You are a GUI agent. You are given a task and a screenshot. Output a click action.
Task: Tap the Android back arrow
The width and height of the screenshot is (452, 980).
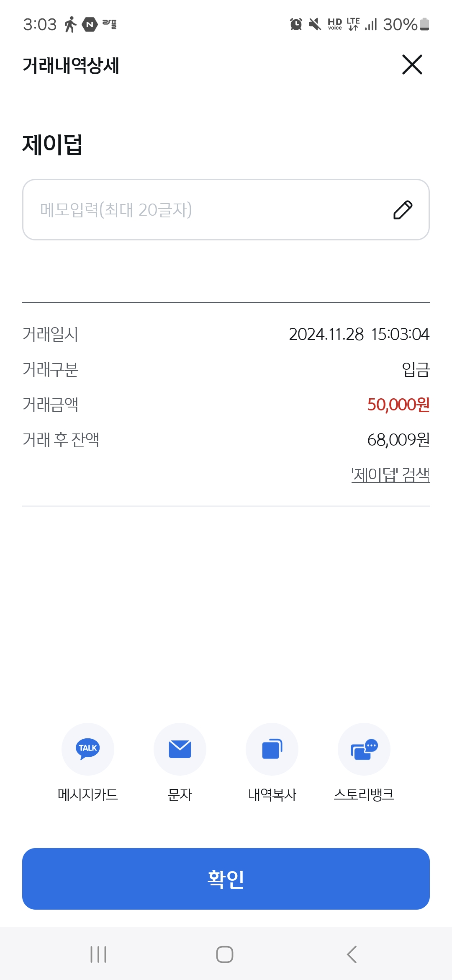pyautogui.click(x=352, y=954)
